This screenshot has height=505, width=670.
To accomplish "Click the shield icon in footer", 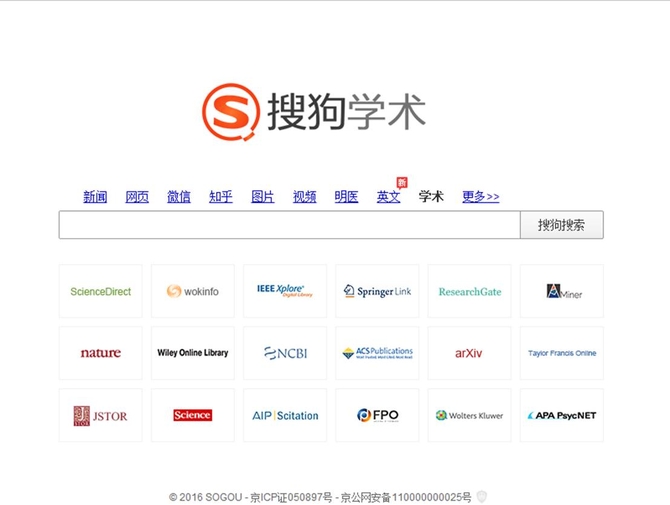I will pyautogui.click(x=482, y=496).
